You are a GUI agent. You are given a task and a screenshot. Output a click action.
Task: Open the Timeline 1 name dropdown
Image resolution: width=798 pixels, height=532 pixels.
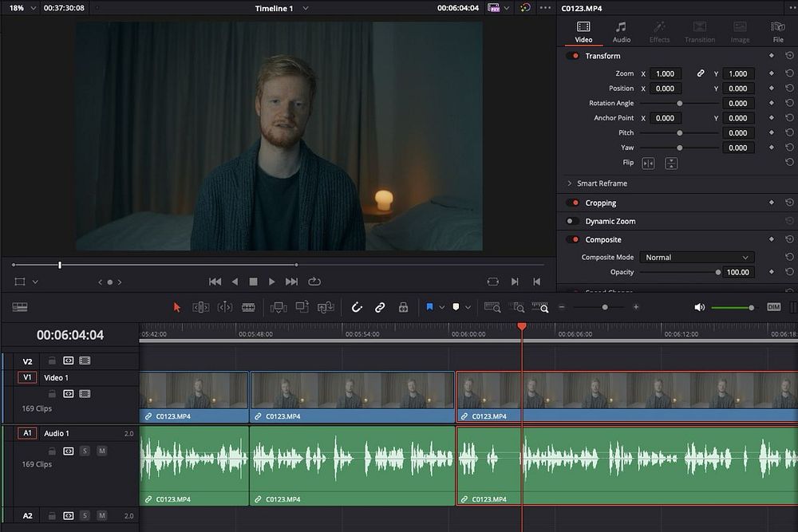305,8
